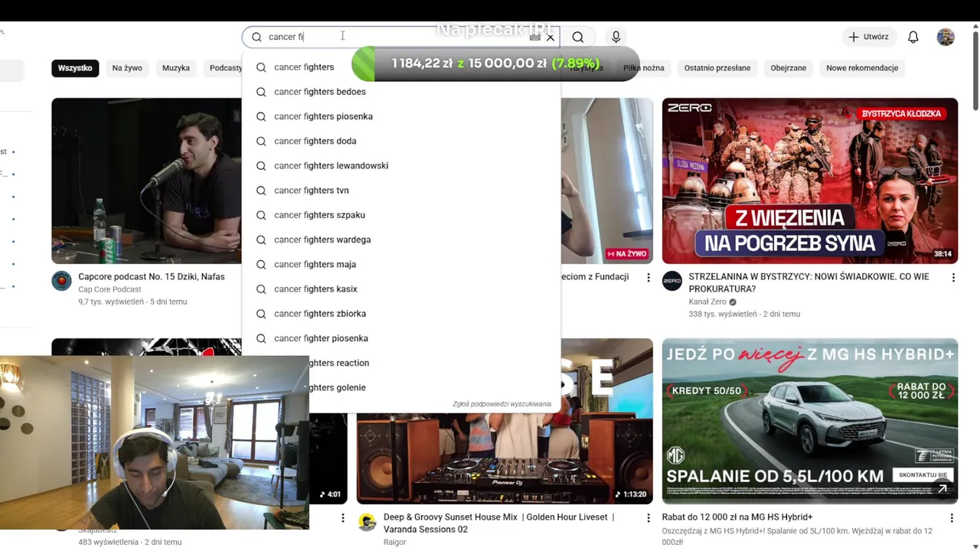980x551 pixels.
Task: Click search icon beside "cancer fighters doda"
Action: click(x=261, y=141)
